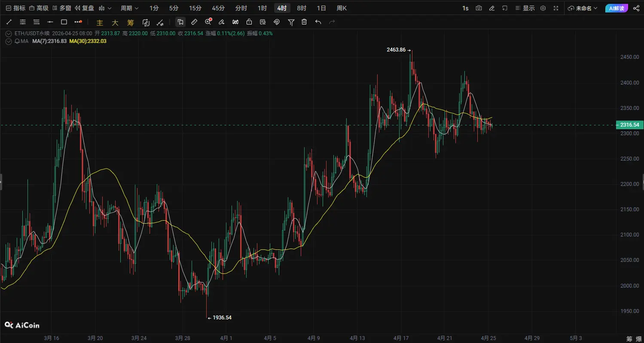This screenshot has width=644, height=343.
Task: Select the trend line drawing tool
Action: [x=9, y=22]
